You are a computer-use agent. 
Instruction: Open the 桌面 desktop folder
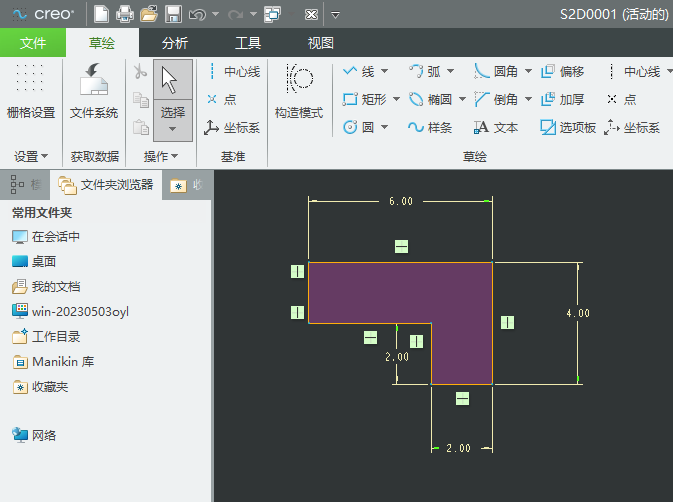click(x=34, y=261)
